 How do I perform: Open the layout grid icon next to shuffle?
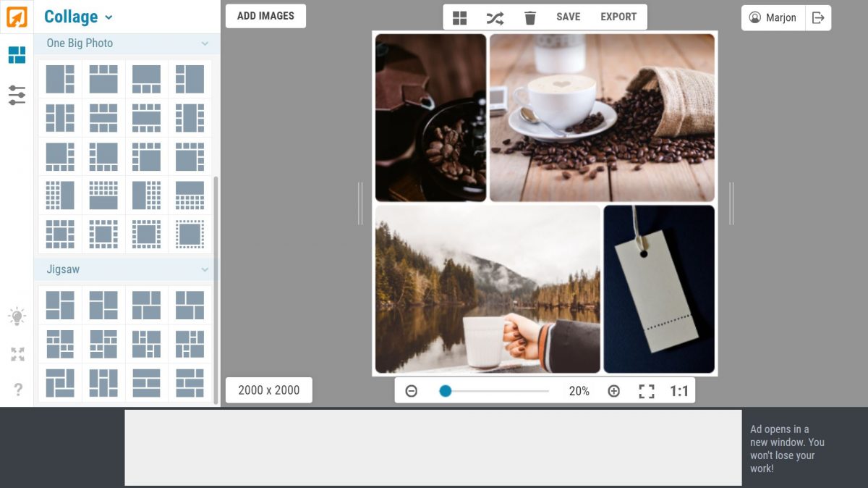pyautogui.click(x=459, y=17)
